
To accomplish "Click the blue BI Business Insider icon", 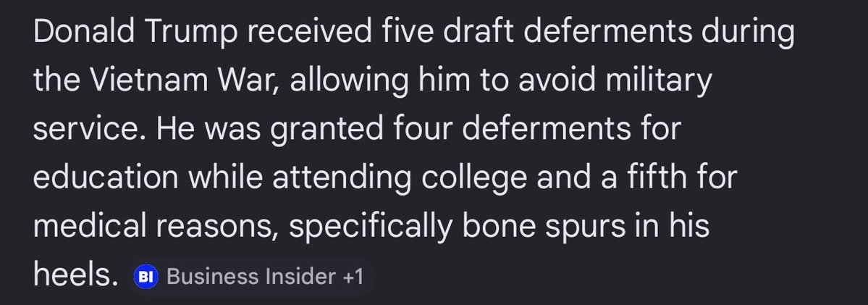I will point(146,276).
